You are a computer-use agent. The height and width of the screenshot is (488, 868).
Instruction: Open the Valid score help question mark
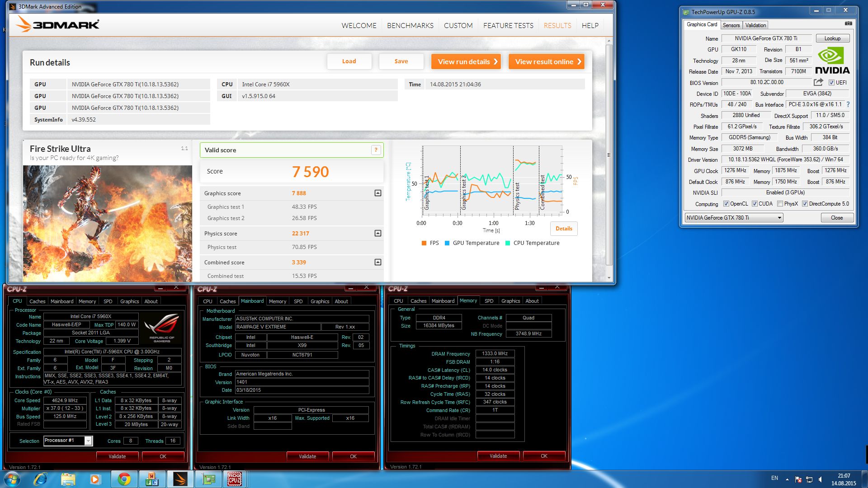pos(376,150)
